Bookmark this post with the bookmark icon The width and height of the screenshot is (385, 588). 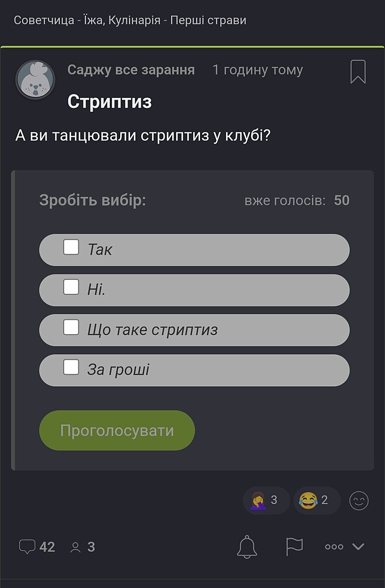tap(358, 72)
